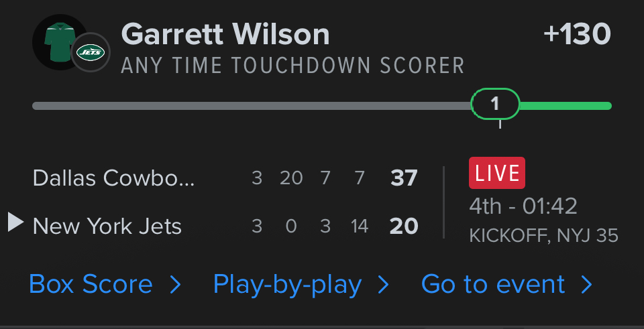Go to event page link

pos(493,285)
